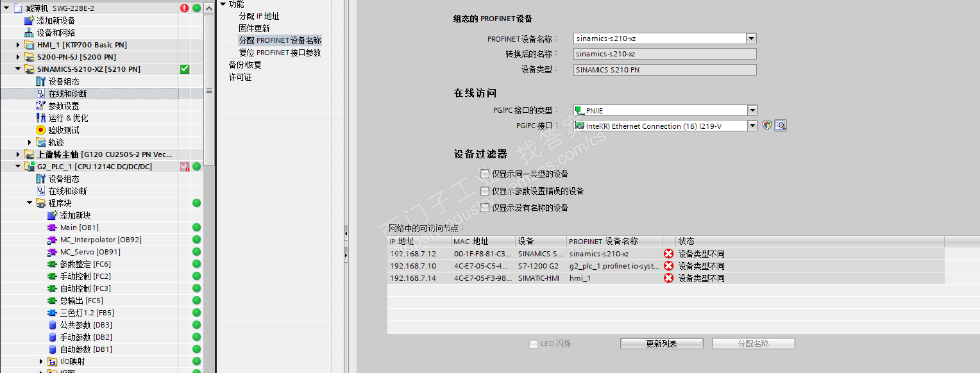Select 许可证 entry
Screen dimensions: 980x373
click(x=241, y=77)
